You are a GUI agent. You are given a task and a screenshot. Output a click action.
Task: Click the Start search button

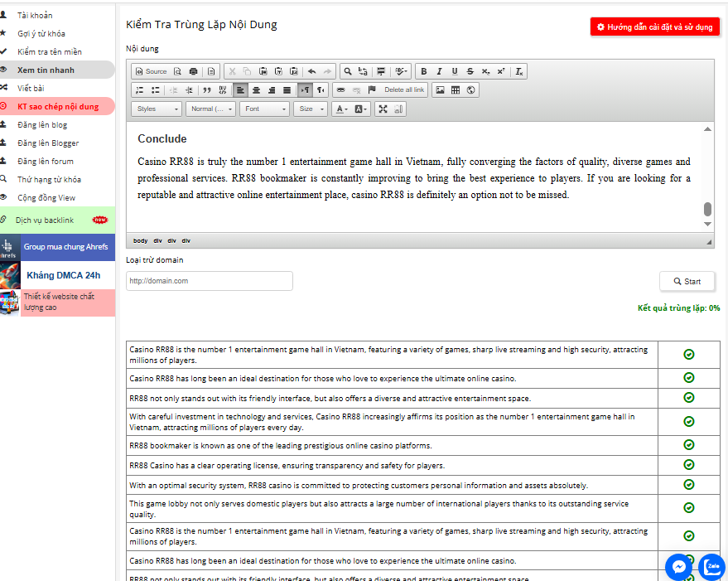tap(687, 281)
